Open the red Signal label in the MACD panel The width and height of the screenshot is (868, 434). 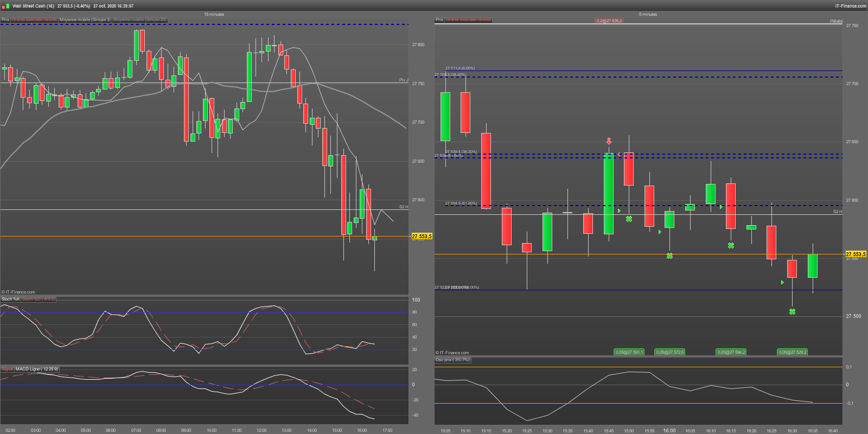coord(7,369)
